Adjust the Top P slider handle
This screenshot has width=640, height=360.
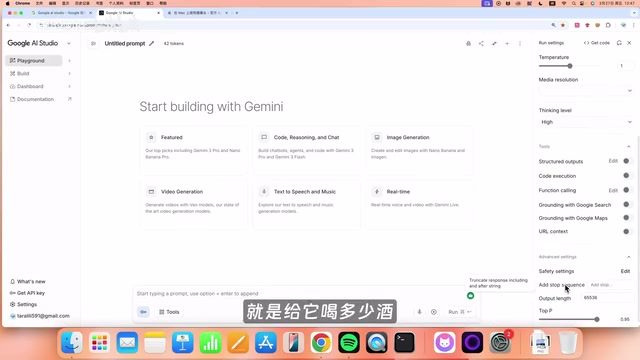pyautogui.click(x=597, y=319)
